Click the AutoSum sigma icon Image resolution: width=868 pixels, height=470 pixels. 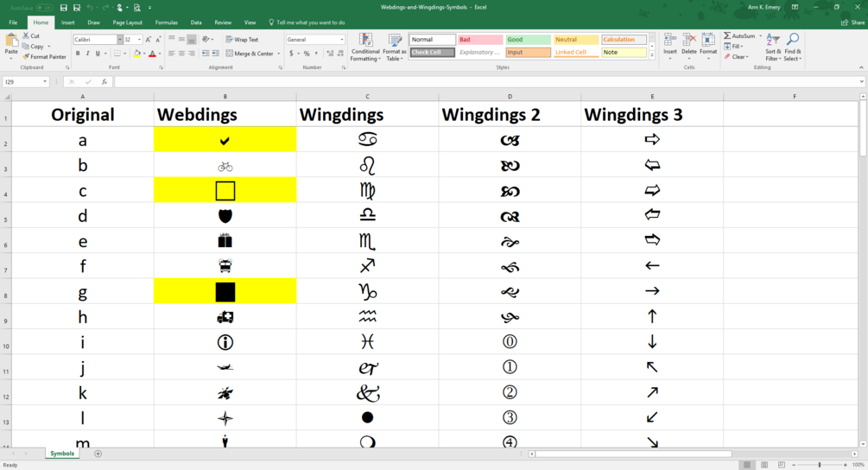[x=727, y=36]
